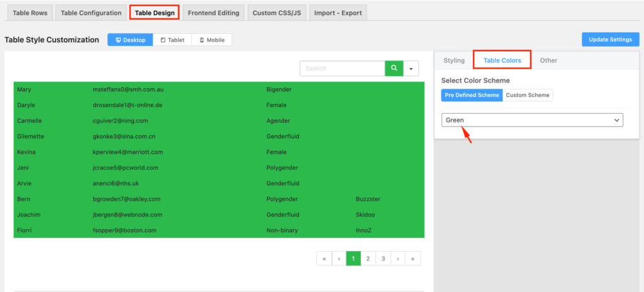Click the Update Settings button
Screen dimensions: 644x292
pyautogui.click(x=610, y=40)
